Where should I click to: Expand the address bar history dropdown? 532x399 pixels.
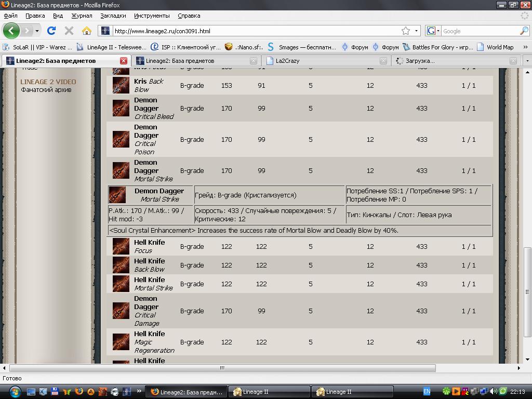[x=416, y=31]
